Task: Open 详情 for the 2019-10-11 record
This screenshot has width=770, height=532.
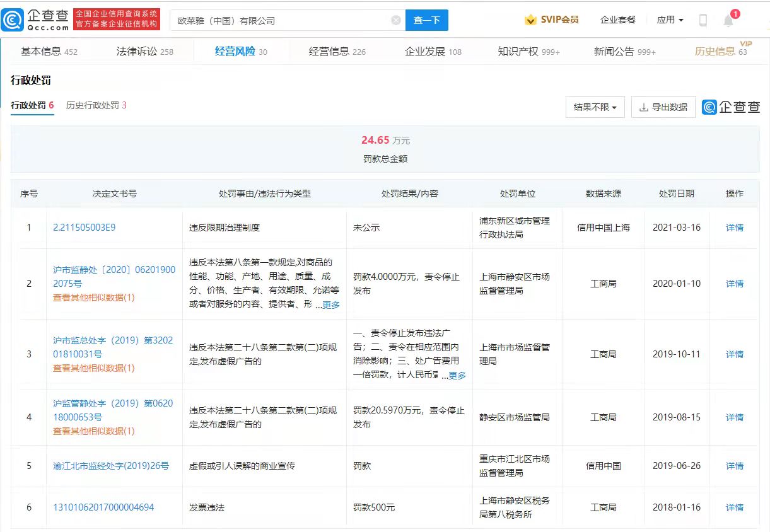Action: pos(735,354)
